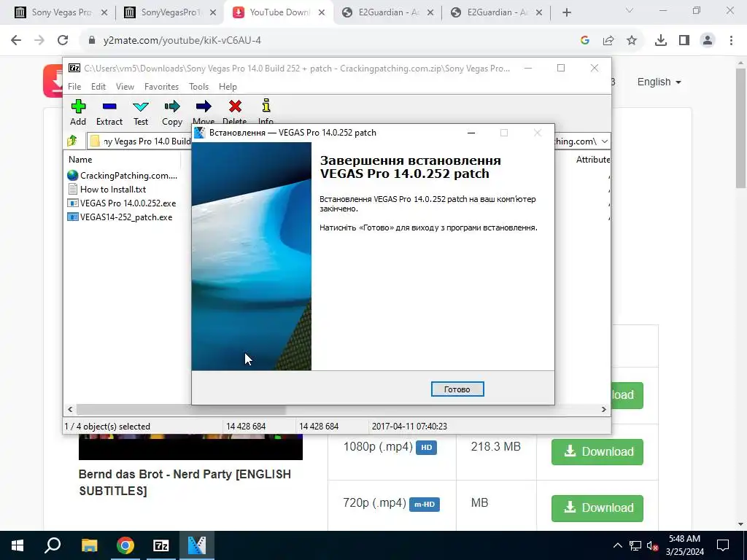Click the 7-Zip horizontal scrollbar thumb
The width and height of the screenshot is (747, 560).
coord(181,410)
